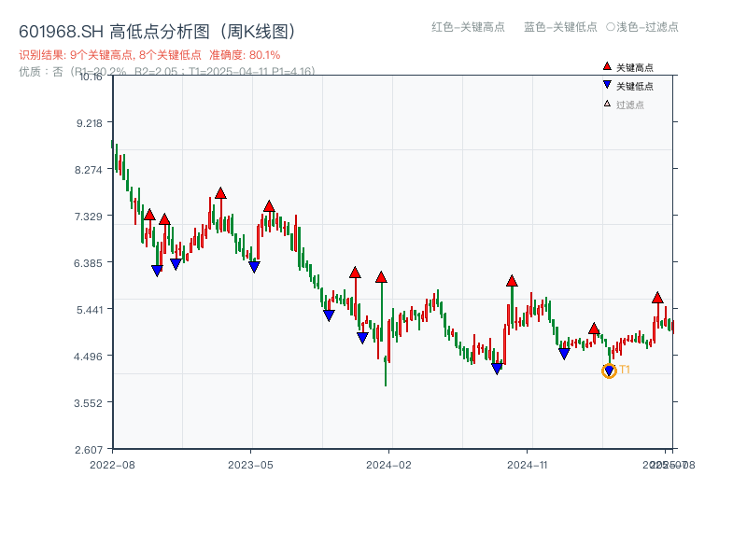747x560 pixels.
Task: Click the 2024-11 x-axis date label
Action: [x=527, y=465]
